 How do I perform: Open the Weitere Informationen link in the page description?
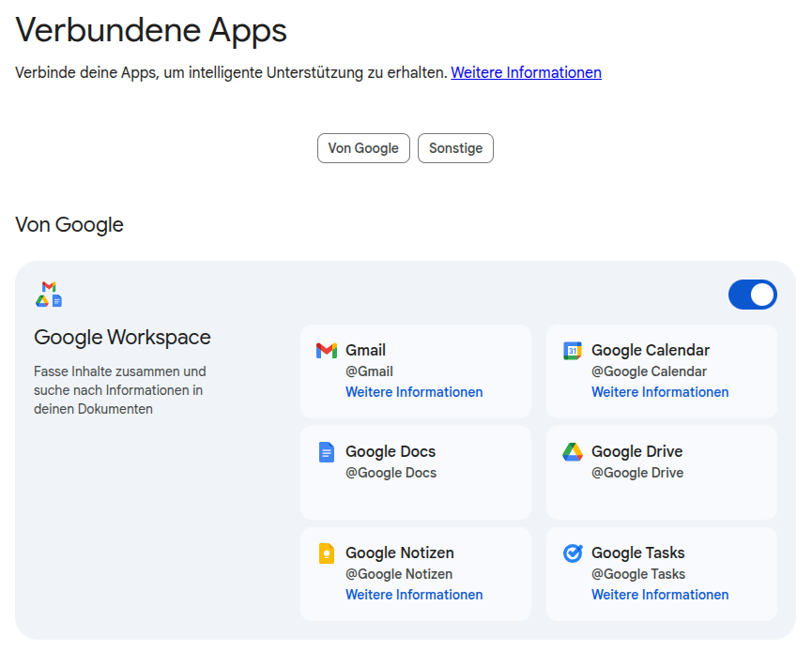526,72
